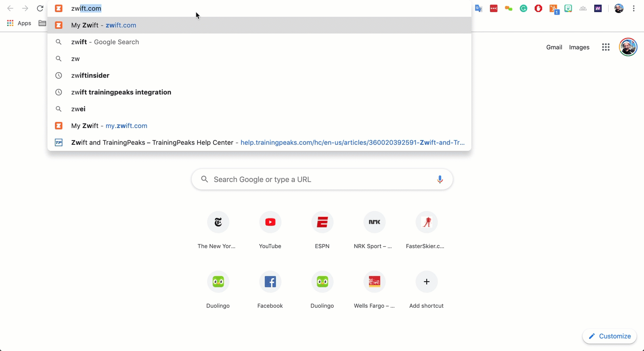The width and height of the screenshot is (644, 351).
Task: Click the Google Translate extension icon
Action: [x=478, y=8]
